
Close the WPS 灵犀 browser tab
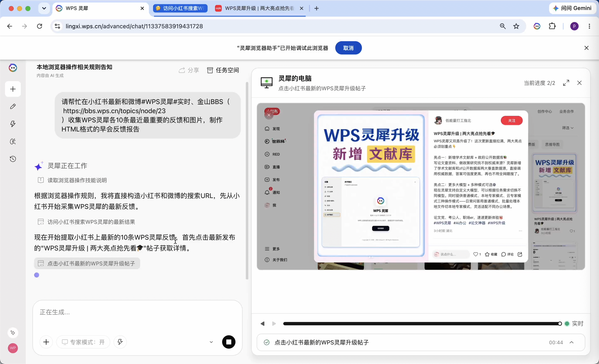click(x=142, y=8)
